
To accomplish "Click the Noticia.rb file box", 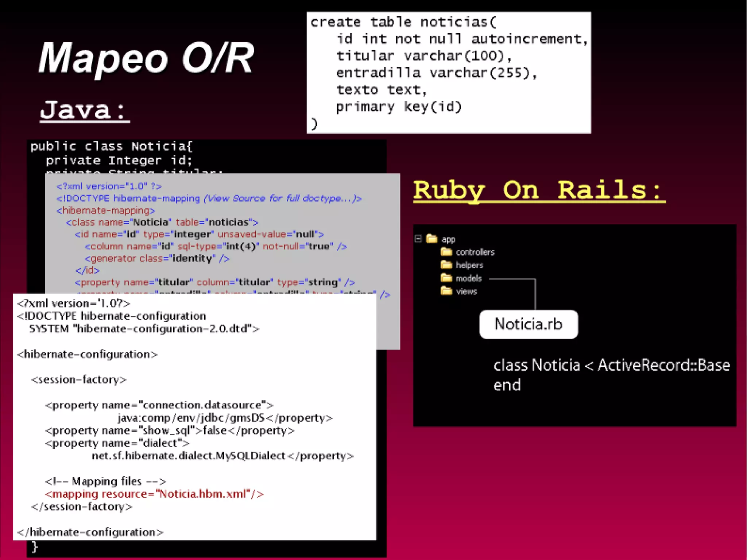I will click(529, 324).
